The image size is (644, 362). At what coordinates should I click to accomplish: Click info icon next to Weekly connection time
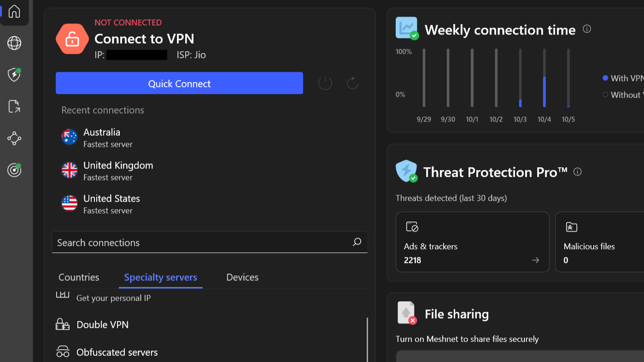tap(587, 29)
